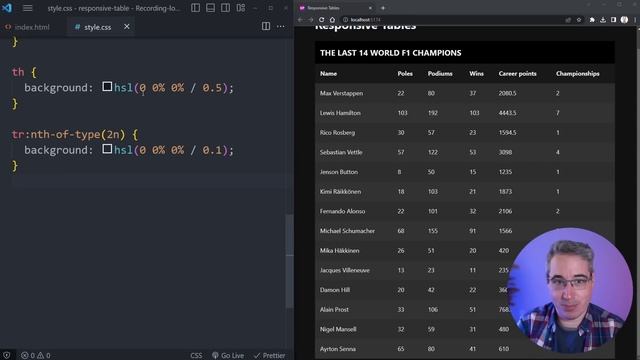The width and height of the screenshot is (640, 360).
Task: Click the Prettier status bar item
Action: [x=269, y=356]
